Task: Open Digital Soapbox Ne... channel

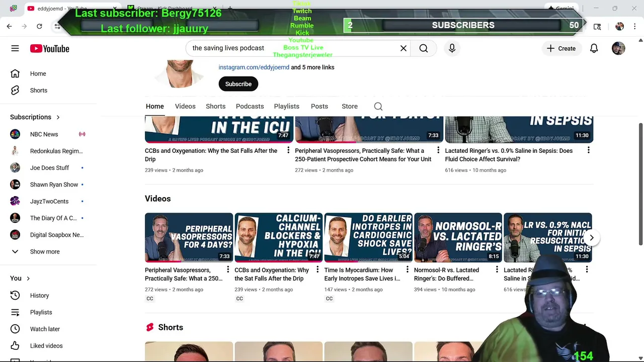Action: (x=48, y=235)
